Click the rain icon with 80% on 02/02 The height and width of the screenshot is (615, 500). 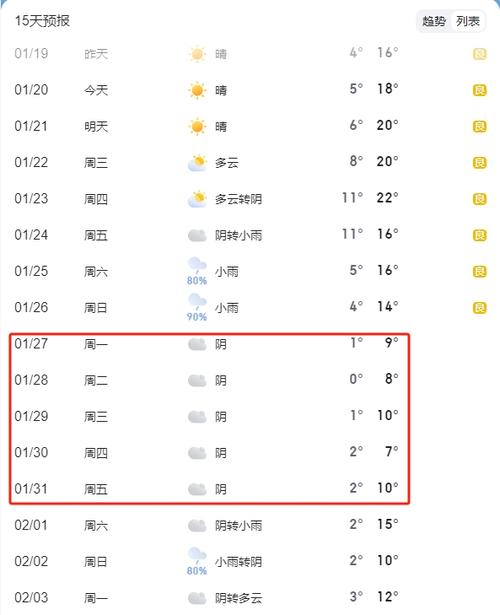click(197, 562)
